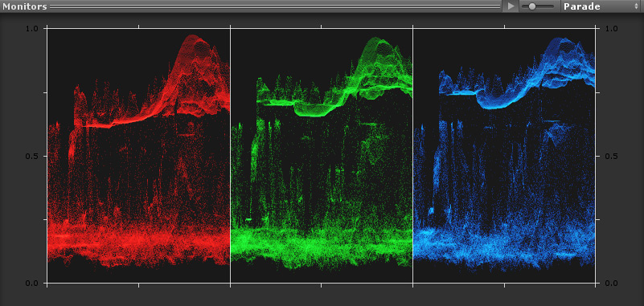Click the up-down arrows beside Parade
The image size is (644, 306).
point(636,6)
